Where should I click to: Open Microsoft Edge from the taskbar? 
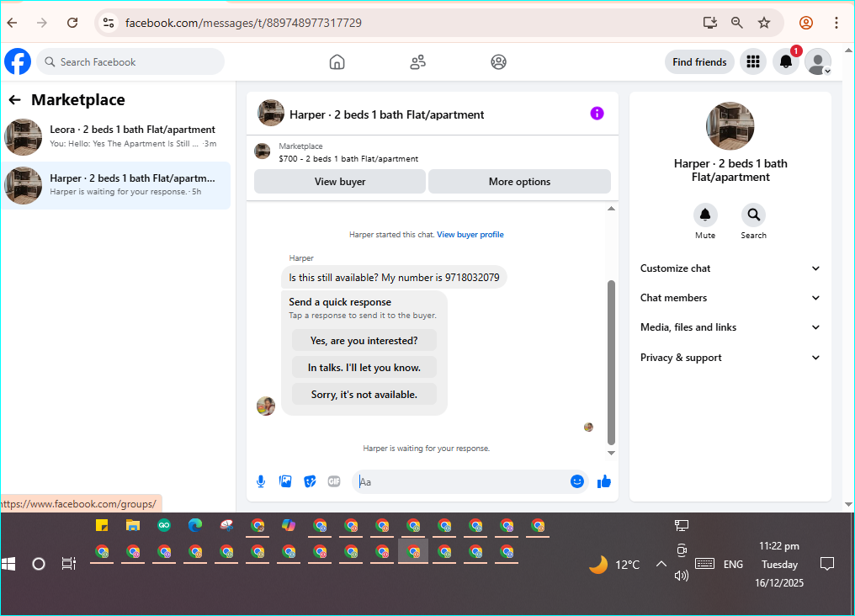point(194,525)
